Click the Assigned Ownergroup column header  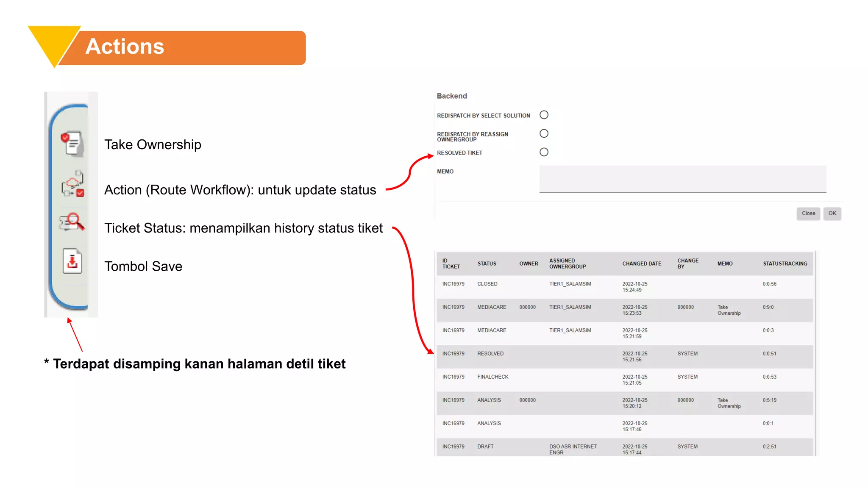(x=567, y=263)
